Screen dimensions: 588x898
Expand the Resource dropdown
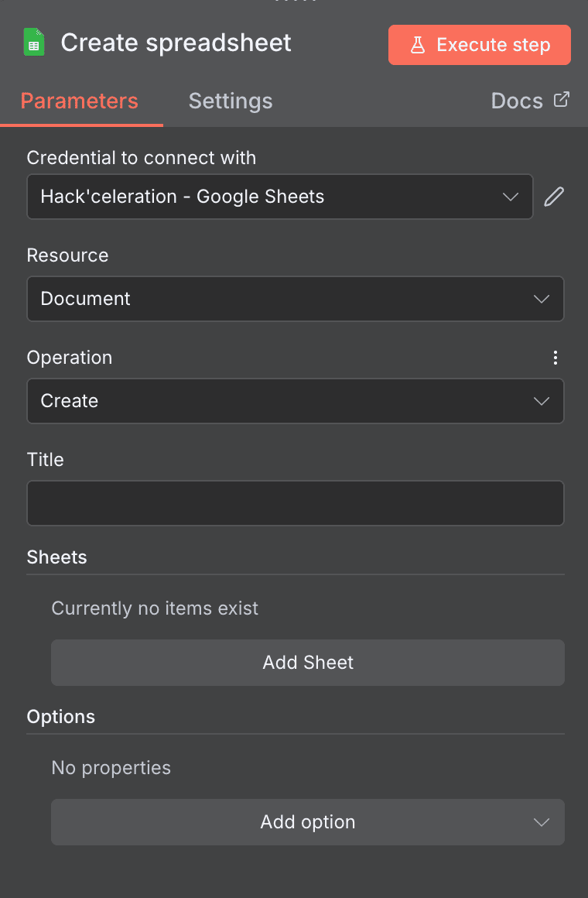pos(541,299)
